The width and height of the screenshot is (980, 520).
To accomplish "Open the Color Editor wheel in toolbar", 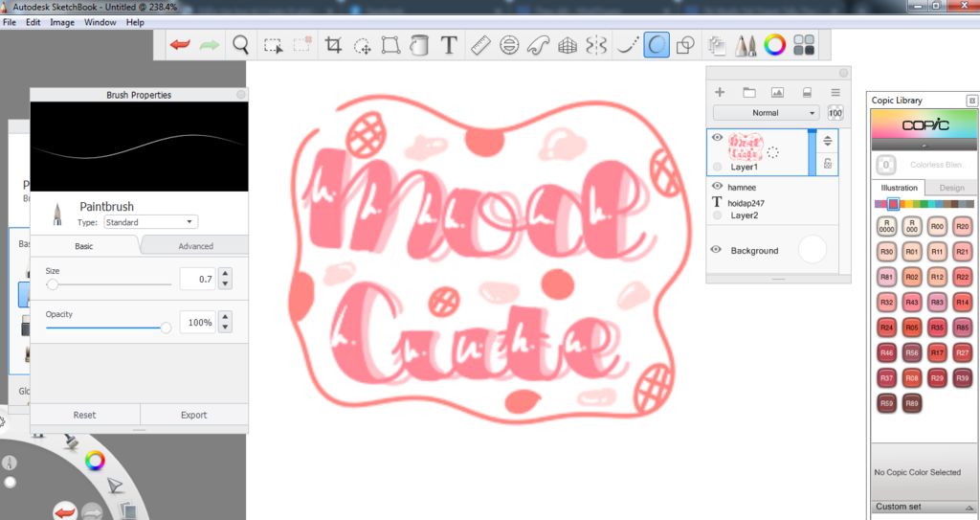I will 774,45.
